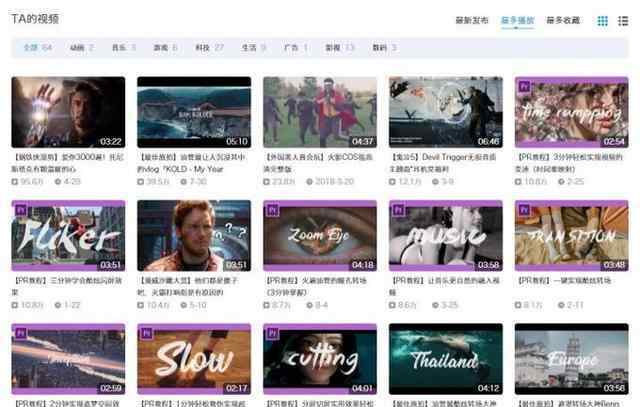Click the 12.1万 play count text
640x407 pixels.
[409, 181]
